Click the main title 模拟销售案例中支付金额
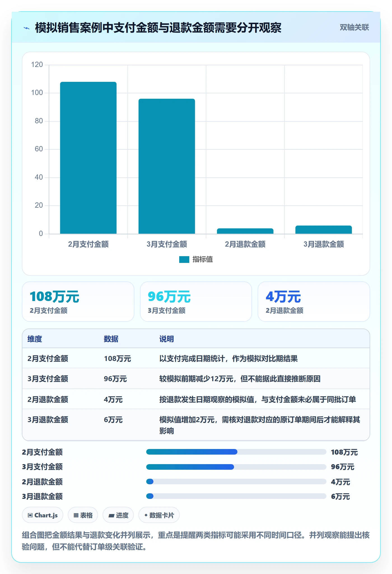This screenshot has width=392, height=574. coord(158,28)
